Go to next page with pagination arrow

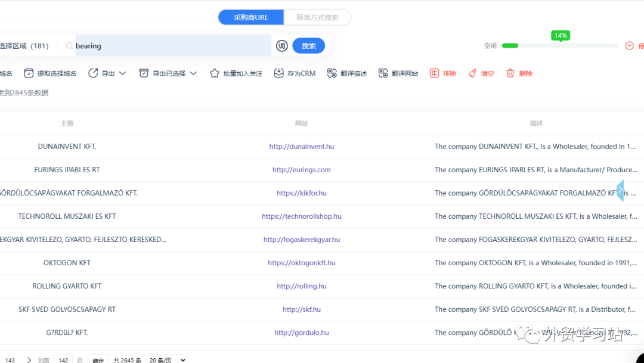29,360
